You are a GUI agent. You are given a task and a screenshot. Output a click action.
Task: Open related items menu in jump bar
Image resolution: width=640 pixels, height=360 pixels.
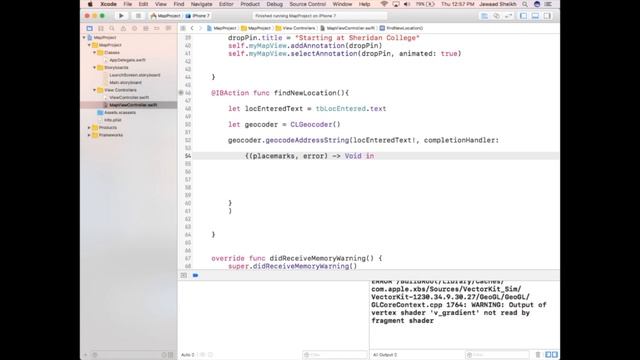pos(183,28)
